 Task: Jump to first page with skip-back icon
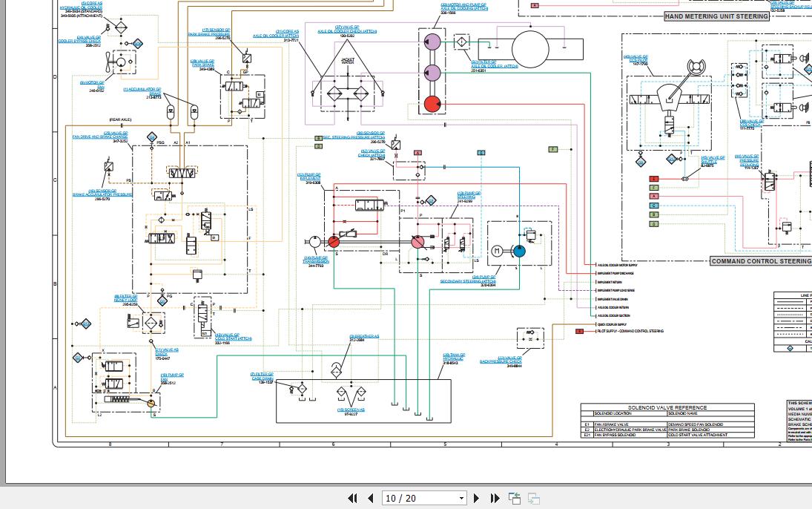[x=352, y=498]
